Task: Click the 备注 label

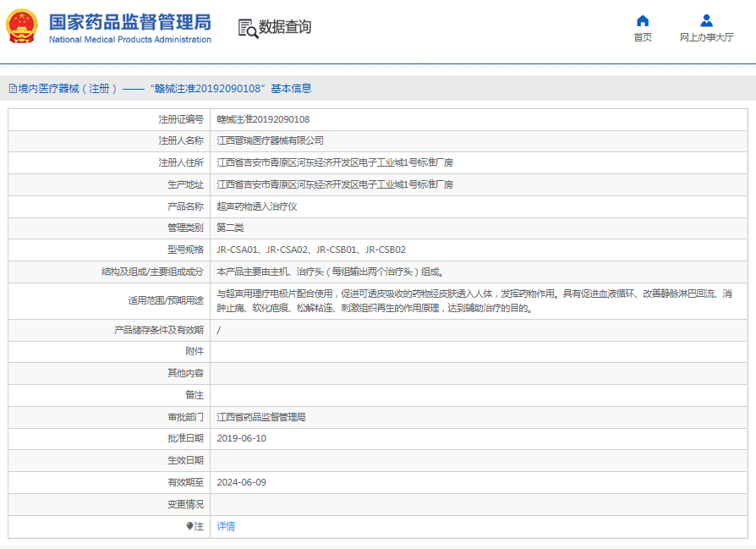Action: (x=194, y=395)
